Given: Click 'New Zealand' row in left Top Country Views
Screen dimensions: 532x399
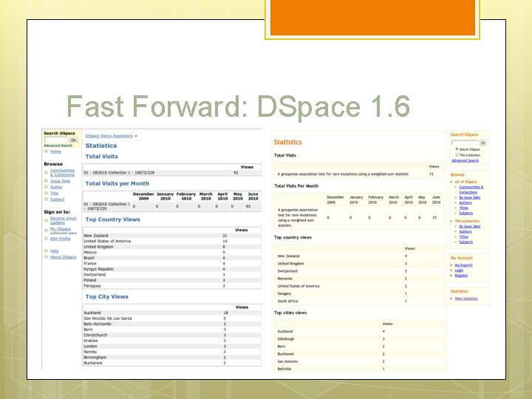Looking at the screenshot, I should click(x=172, y=236).
